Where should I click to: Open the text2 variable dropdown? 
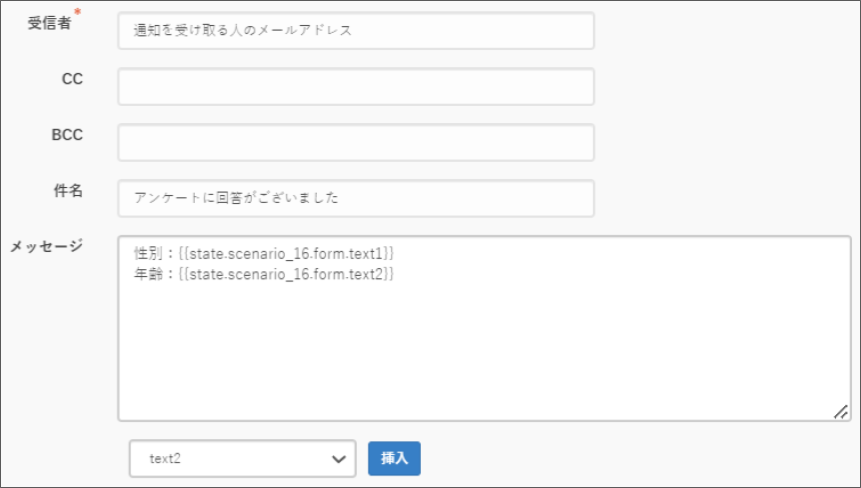click(230, 458)
